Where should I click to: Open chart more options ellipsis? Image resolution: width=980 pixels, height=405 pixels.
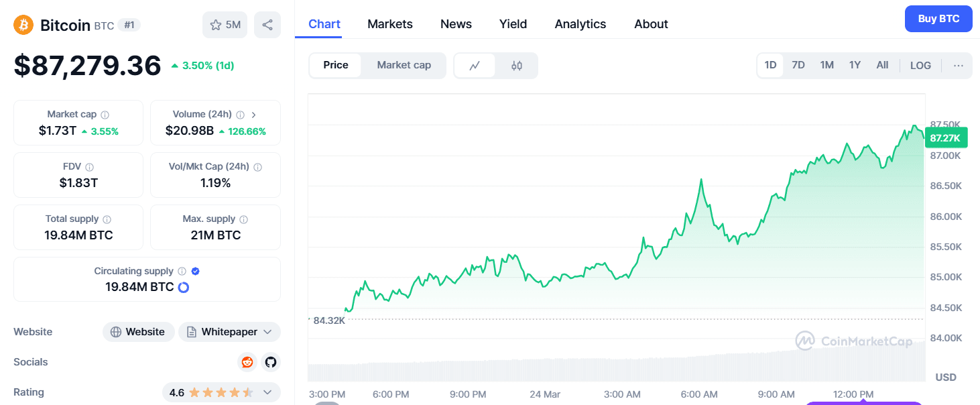958,66
